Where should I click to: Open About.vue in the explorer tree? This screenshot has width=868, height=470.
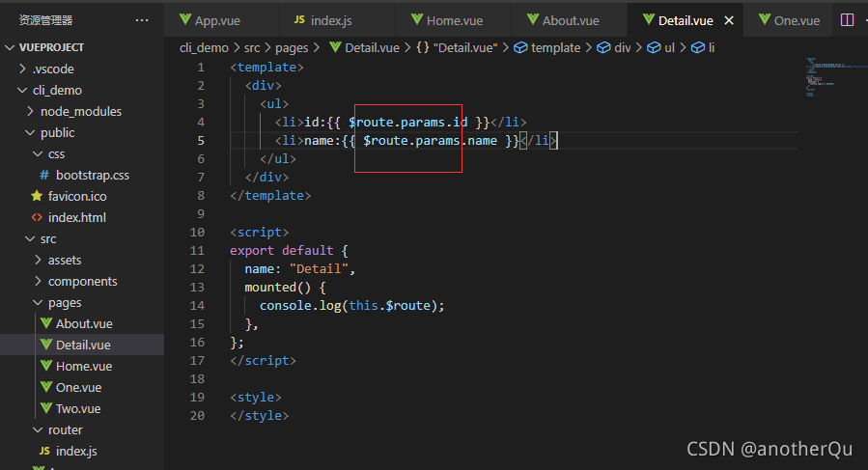pos(82,324)
